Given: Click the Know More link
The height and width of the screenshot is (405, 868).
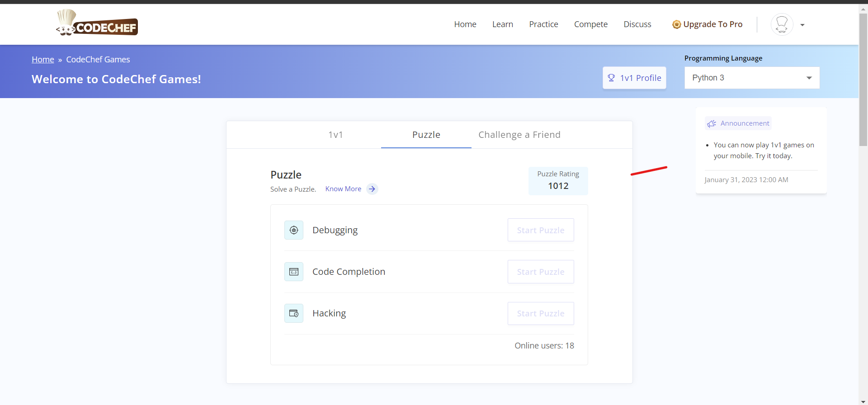Looking at the screenshot, I should click(343, 189).
